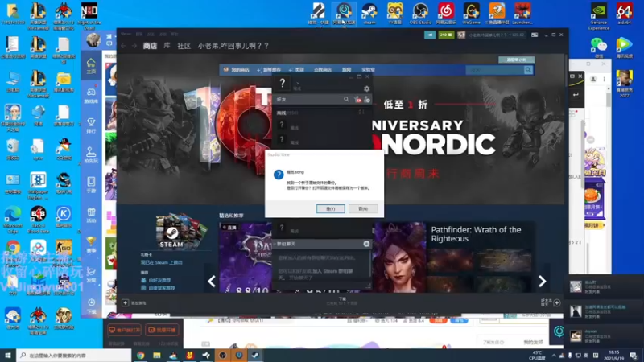Click 由鉴赏家推荐 link in Steam sidebar
This screenshot has width=644, height=362.
point(162,288)
